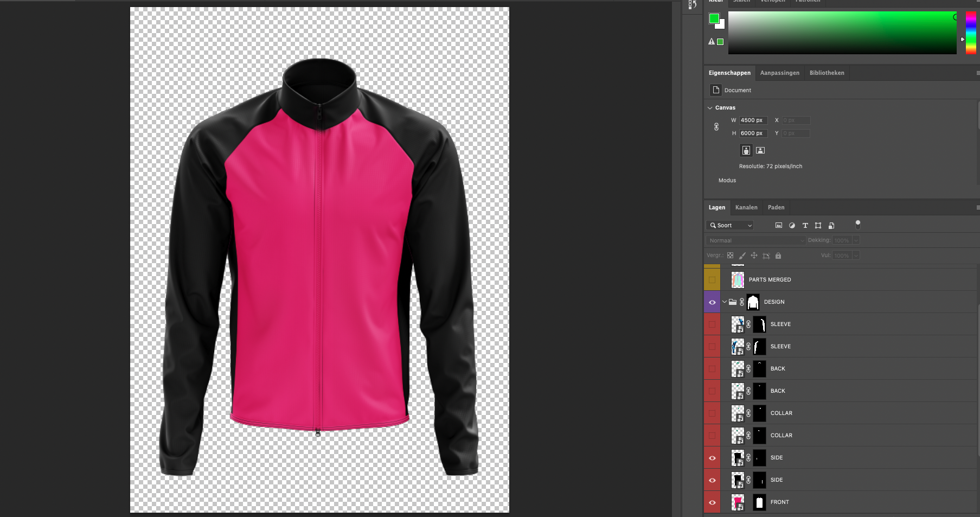Click the FRONT layer thumbnail
The height and width of the screenshot is (517, 980).
point(738,502)
